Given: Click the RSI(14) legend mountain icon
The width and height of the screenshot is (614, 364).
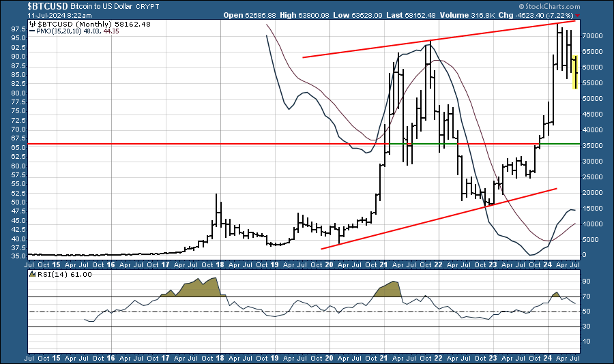Looking at the screenshot, I should tap(32, 274).
